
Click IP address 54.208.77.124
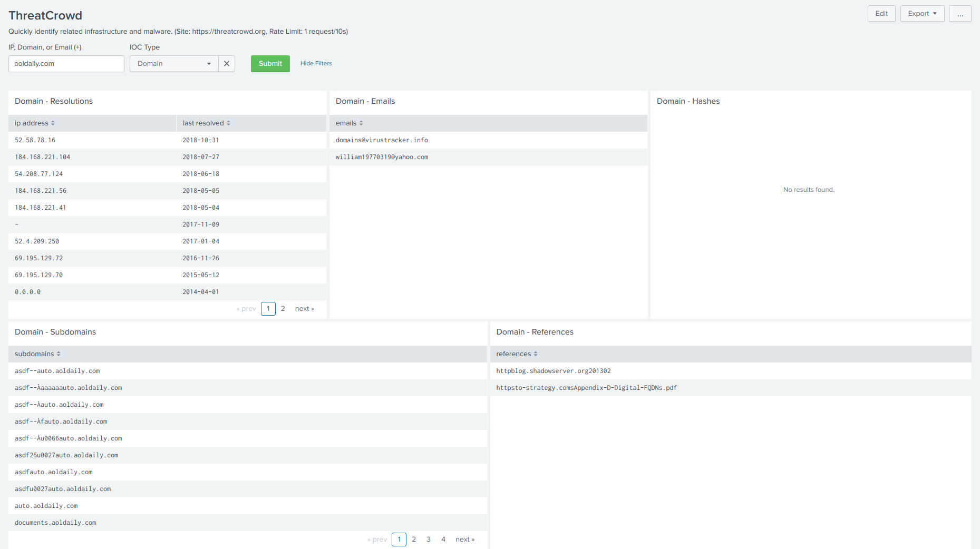tap(38, 174)
